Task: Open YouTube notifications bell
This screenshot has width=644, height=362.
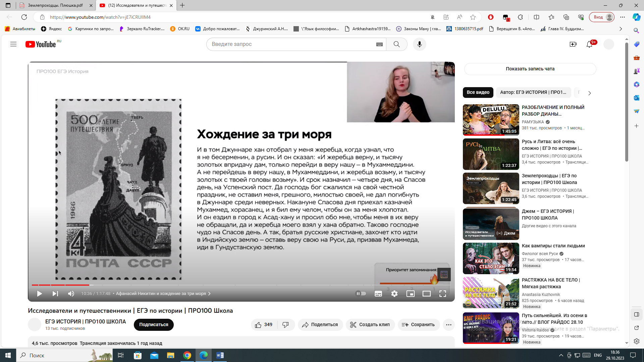Action: (589, 44)
